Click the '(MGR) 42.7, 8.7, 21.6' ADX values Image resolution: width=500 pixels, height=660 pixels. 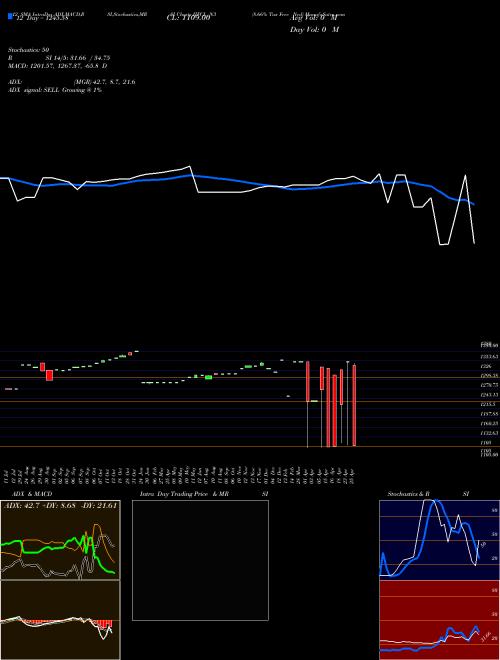point(104,82)
